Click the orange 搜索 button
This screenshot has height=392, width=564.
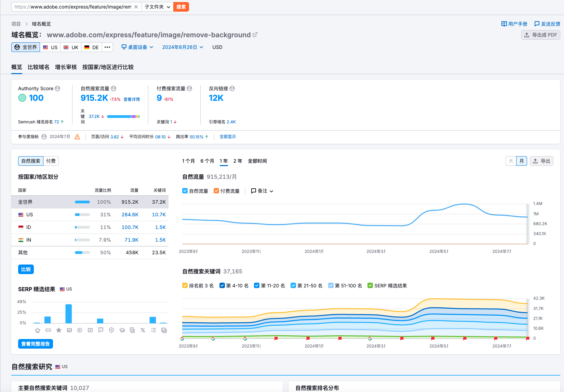click(181, 7)
